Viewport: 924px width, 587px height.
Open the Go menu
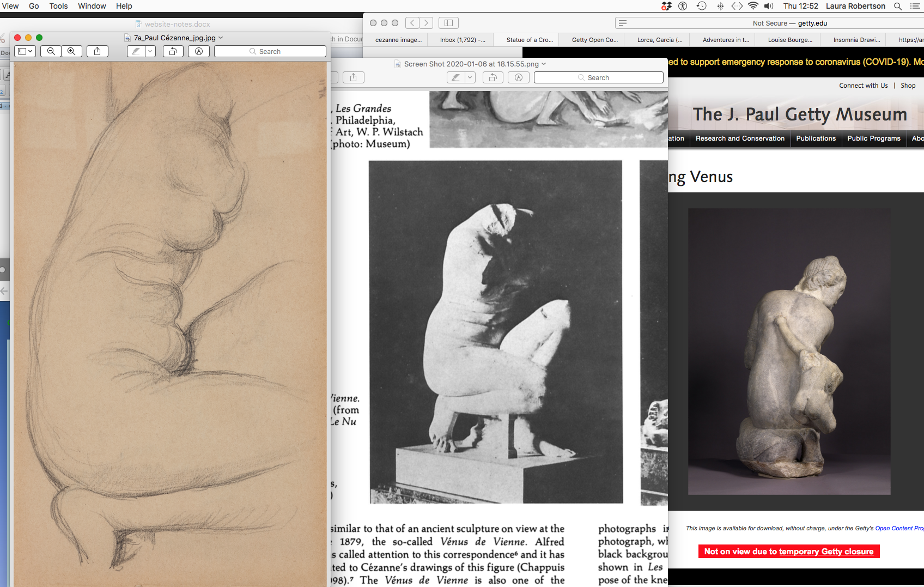34,6
